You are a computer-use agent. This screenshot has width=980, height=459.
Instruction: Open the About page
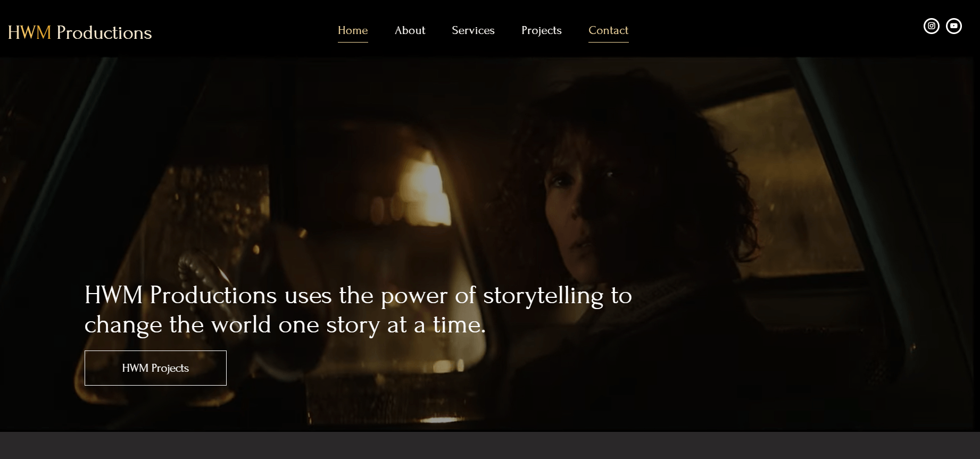pos(410,30)
